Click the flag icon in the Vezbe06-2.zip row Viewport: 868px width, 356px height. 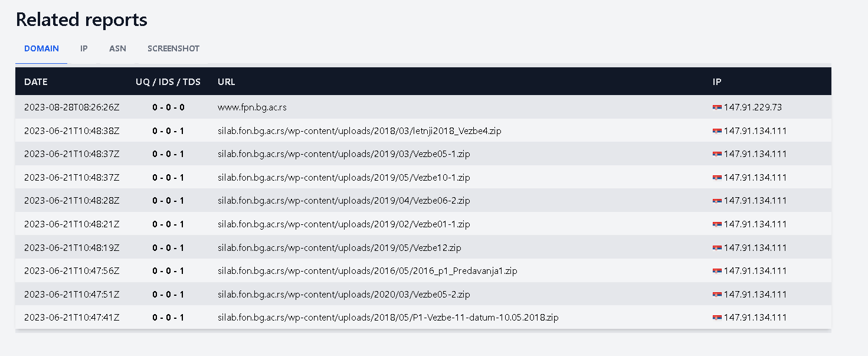717,201
